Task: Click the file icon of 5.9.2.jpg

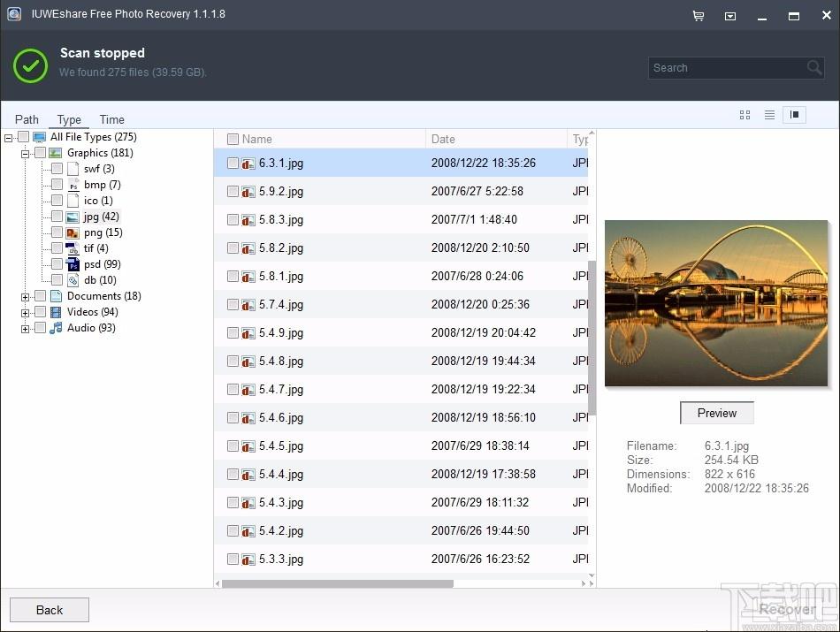Action: pos(248,192)
